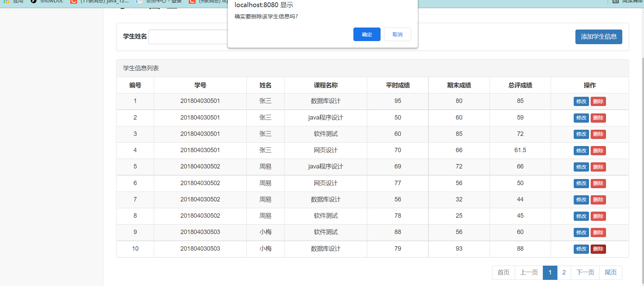Image resolution: width=644 pixels, height=286 pixels.
Task: Select page 2 in pagination
Action: tap(564, 272)
